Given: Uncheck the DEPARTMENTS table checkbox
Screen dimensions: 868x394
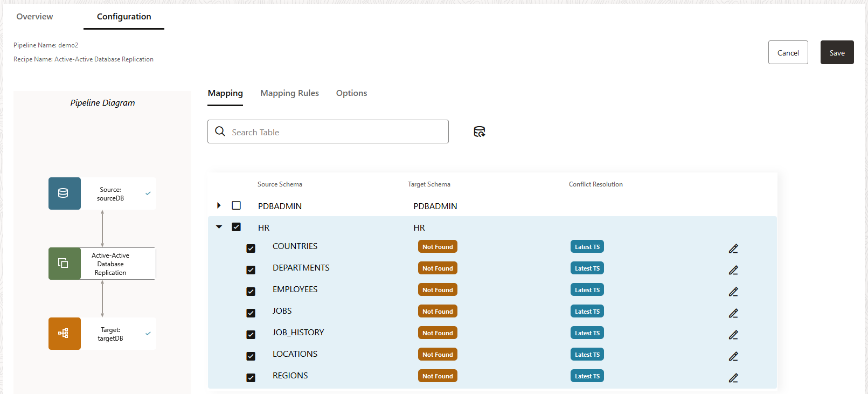Looking at the screenshot, I should click(251, 270).
